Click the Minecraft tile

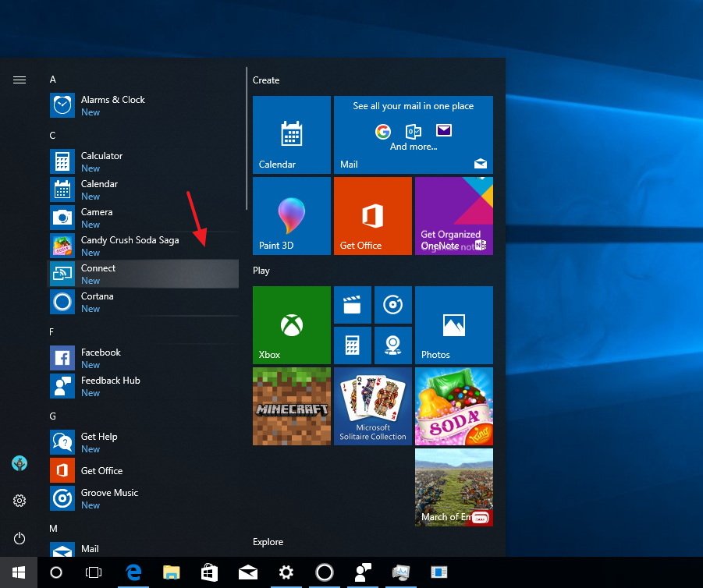click(291, 406)
